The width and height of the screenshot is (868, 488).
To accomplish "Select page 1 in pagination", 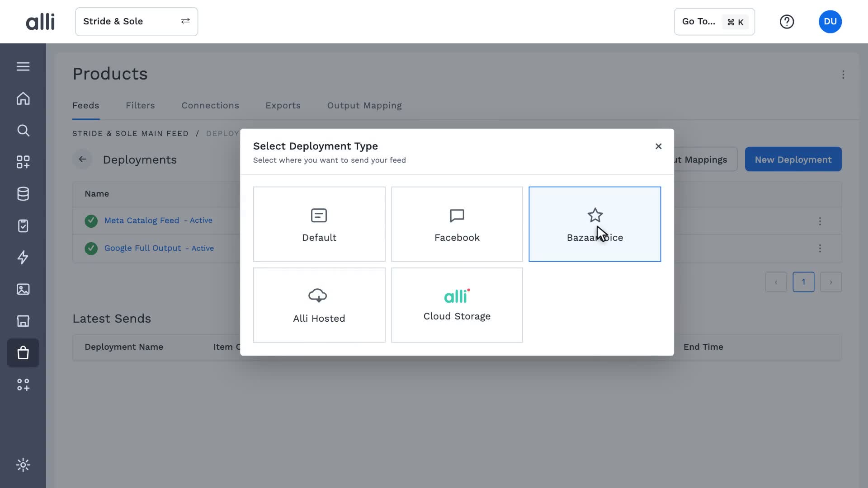I will [x=803, y=282].
